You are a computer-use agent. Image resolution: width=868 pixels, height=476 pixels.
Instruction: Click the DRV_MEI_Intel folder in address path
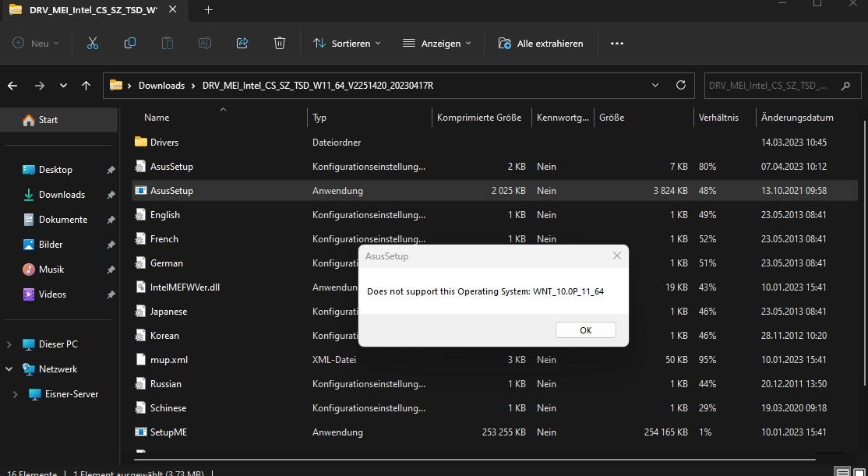[x=318, y=86]
